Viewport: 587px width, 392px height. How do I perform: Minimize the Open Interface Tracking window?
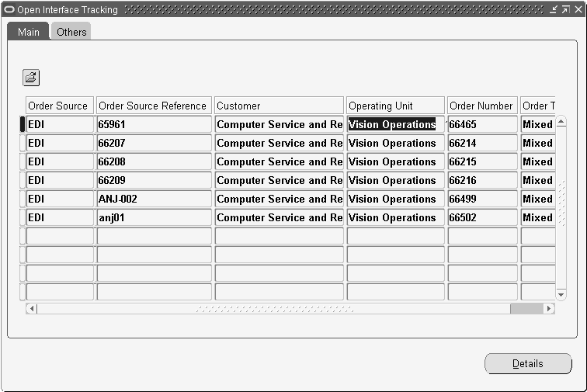point(554,9)
